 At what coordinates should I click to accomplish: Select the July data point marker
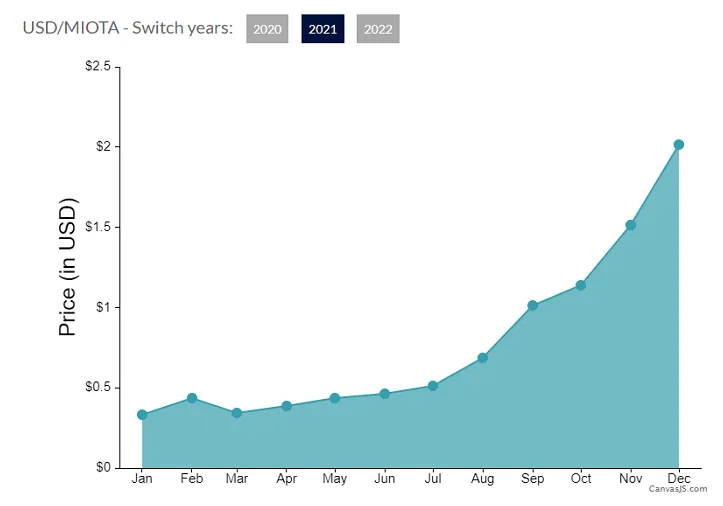click(433, 386)
